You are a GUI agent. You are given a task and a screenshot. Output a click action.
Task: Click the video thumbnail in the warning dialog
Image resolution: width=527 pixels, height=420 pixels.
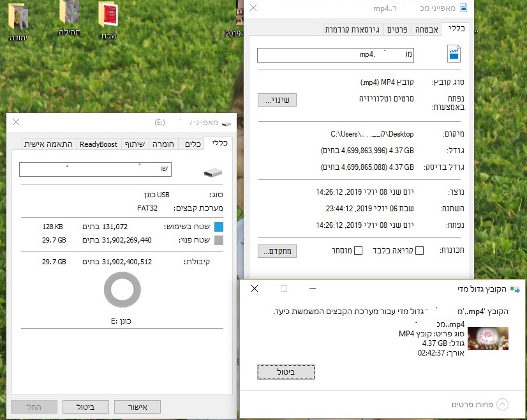pos(488,340)
